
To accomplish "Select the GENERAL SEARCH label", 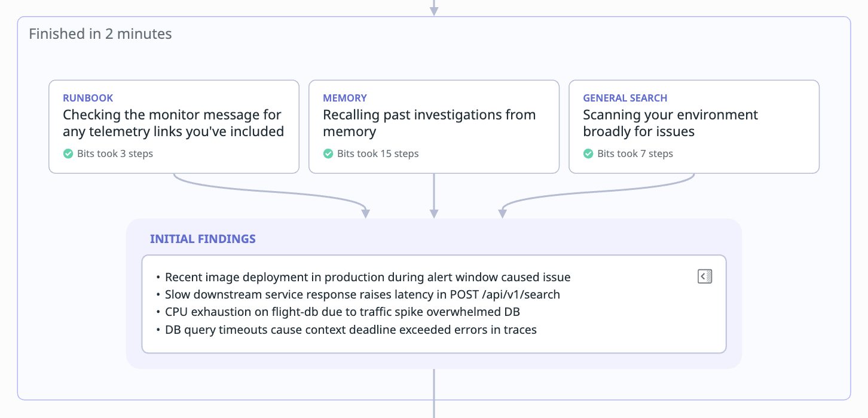I will click(x=625, y=98).
